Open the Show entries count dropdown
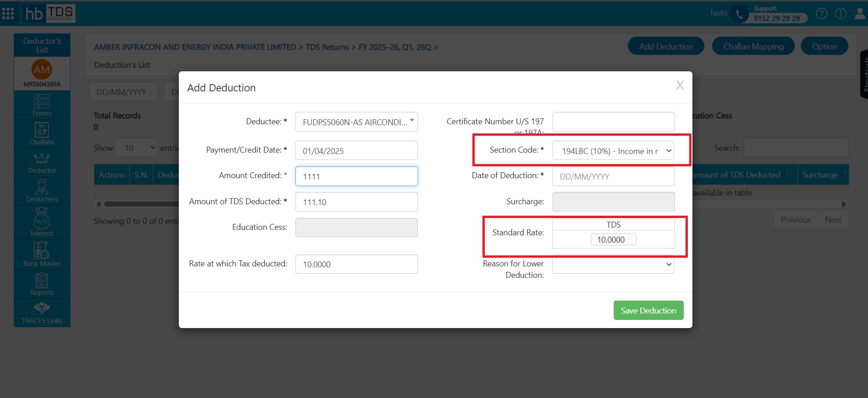The height and width of the screenshot is (398, 868). pyautogui.click(x=137, y=148)
